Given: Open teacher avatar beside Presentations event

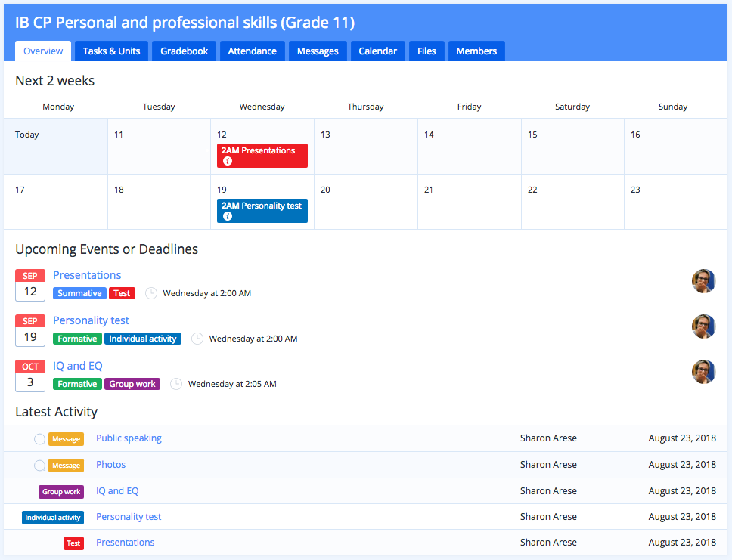Looking at the screenshot, I should coord(703,281).
